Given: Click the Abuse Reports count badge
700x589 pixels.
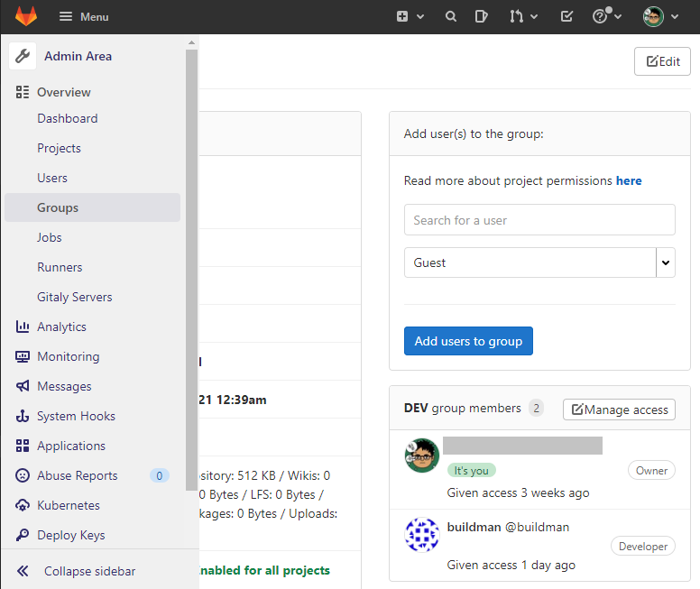Looking at the screenshot, I should [160, 475].
